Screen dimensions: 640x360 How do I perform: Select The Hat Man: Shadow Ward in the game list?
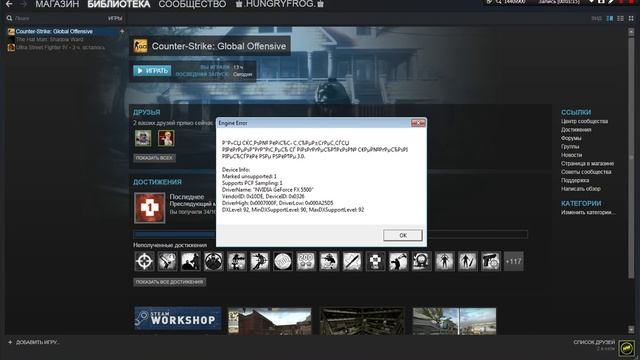[x=49, y=39]
